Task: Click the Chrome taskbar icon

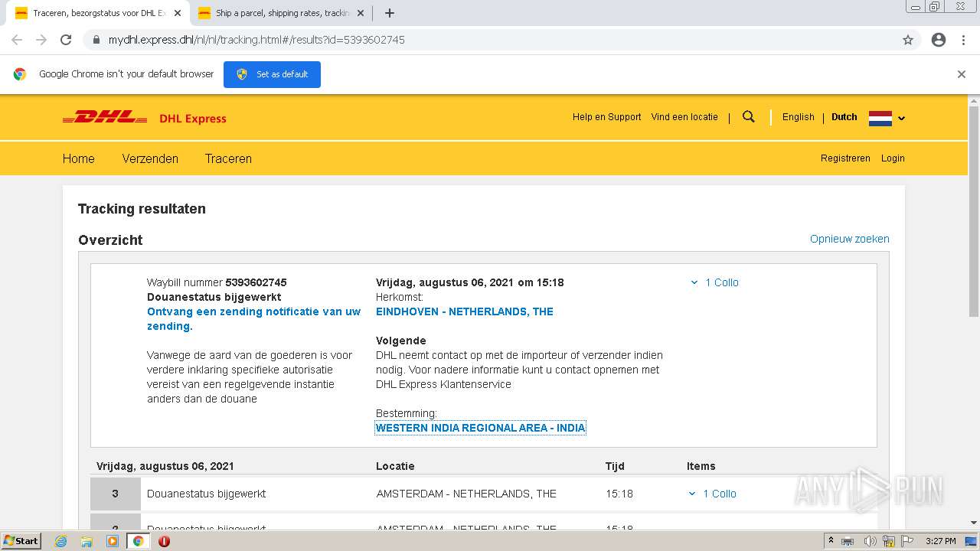Action: click(x=139, y=541)
